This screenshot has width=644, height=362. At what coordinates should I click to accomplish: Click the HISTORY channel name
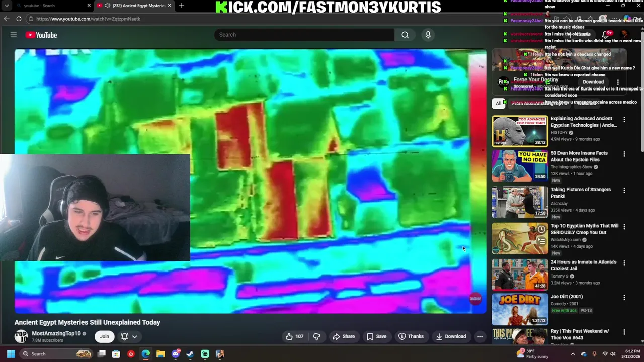[x=559, y=133]
